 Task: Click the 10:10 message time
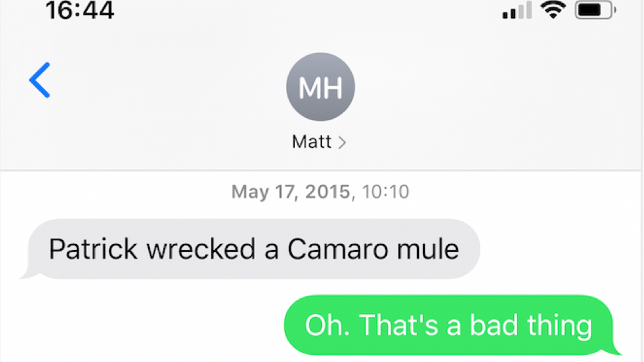click(385, 192)
